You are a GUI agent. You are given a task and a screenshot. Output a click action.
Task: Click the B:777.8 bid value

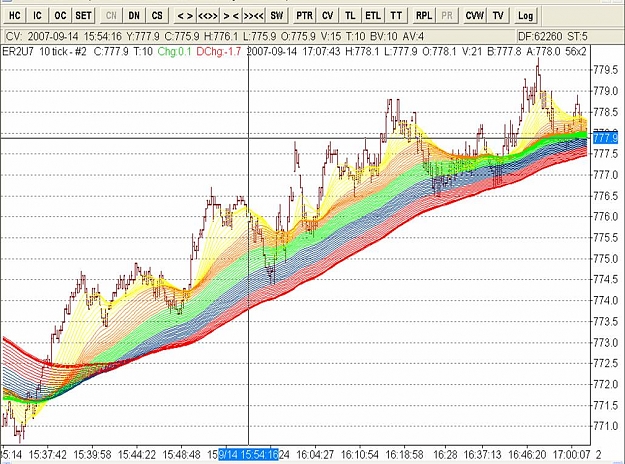point(504,51)
